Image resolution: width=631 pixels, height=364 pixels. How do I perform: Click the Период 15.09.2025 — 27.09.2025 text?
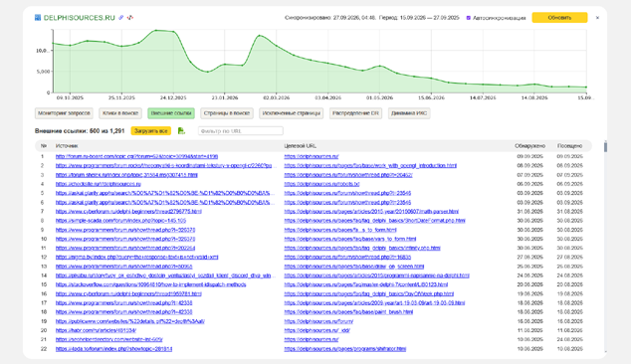tap(419, 18)
